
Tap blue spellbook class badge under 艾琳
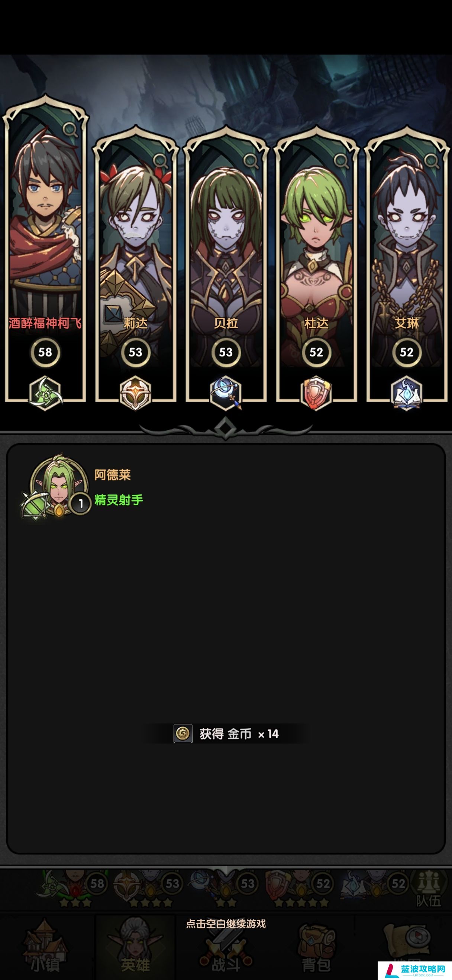pyautogui.click(x=407, y=393)
